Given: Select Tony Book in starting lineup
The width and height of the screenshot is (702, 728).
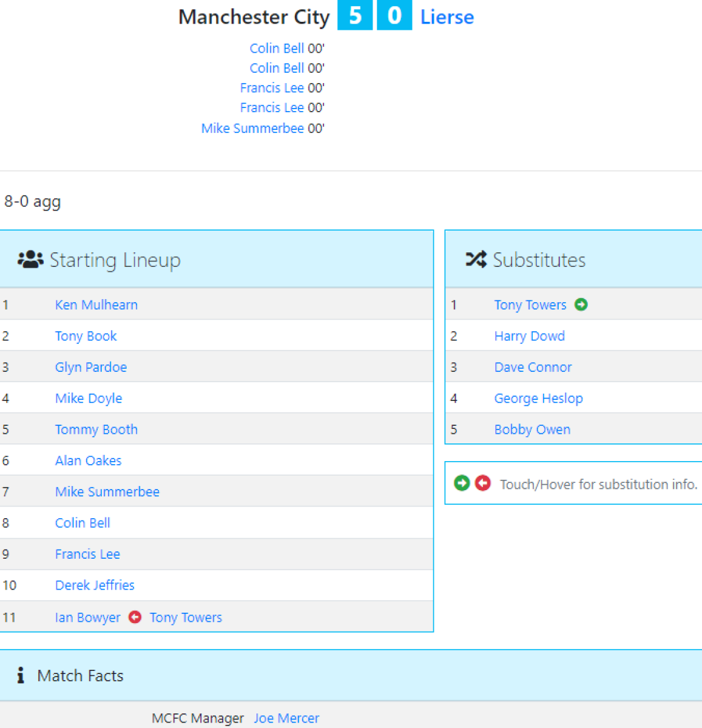Looking at the screenshot, I should point(86,336).
